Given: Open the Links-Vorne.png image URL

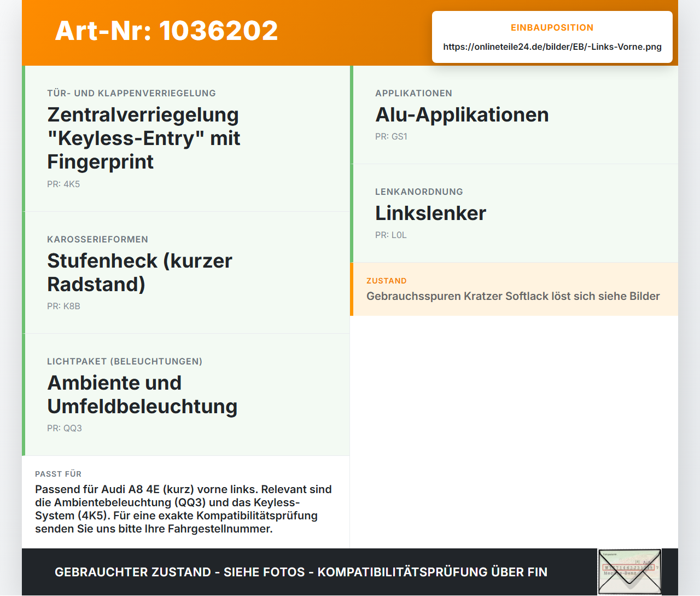Looking at the screenshot, I should [552, 47].
